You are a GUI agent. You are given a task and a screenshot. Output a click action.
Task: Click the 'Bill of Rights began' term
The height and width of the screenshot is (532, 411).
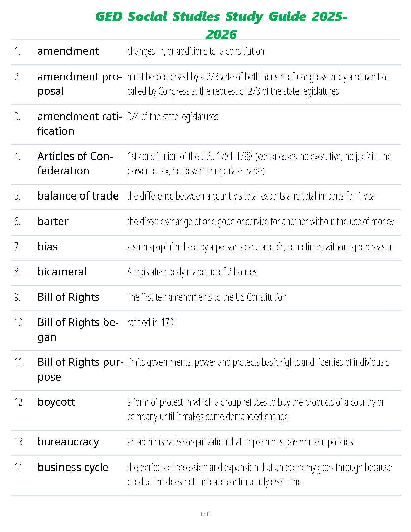pos(78,329)
